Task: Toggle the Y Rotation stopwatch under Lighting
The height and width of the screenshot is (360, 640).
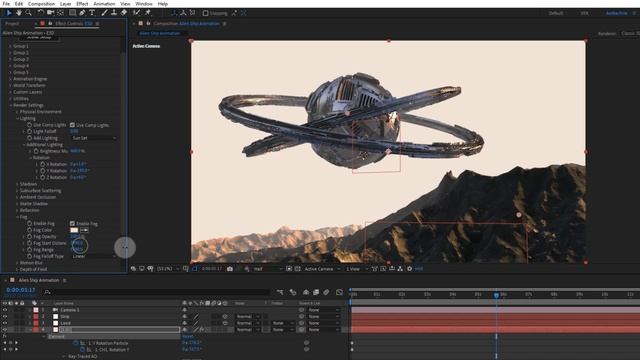Action: click(42, 171)
